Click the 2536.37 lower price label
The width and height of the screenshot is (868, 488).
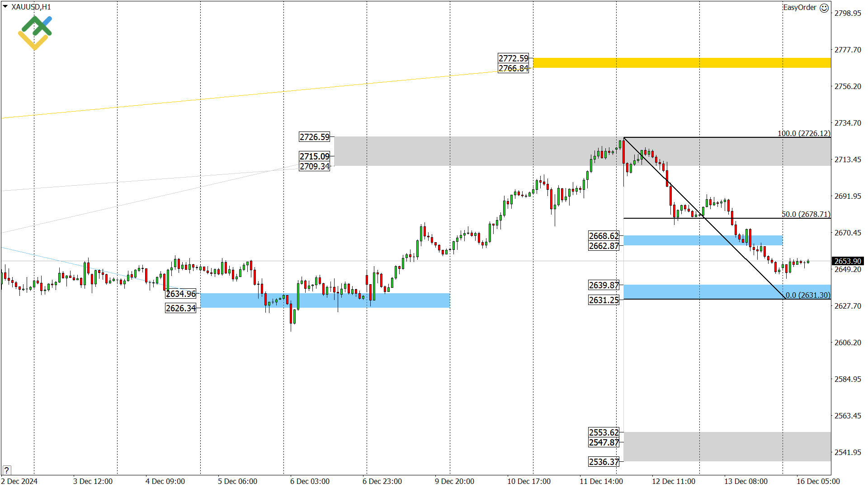pos(604,462)
